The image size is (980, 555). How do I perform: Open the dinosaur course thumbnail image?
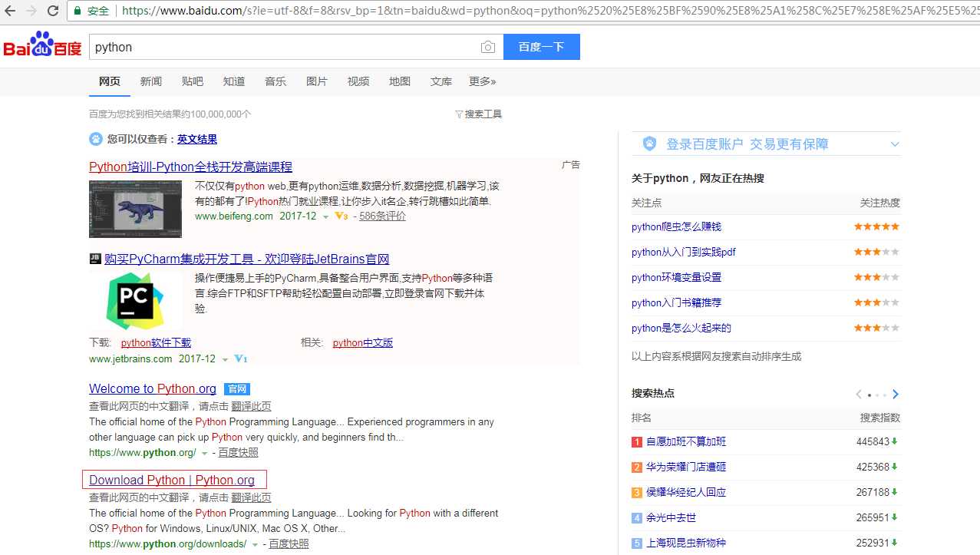pos(135,209)
